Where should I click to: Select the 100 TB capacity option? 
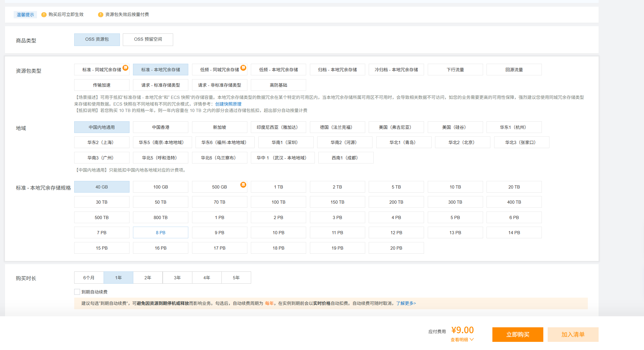click(278, 202)
